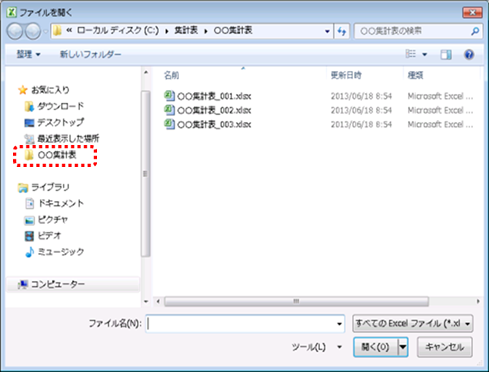
Task: Click the ピクチャ icon
Action: [x=29, y=220]
